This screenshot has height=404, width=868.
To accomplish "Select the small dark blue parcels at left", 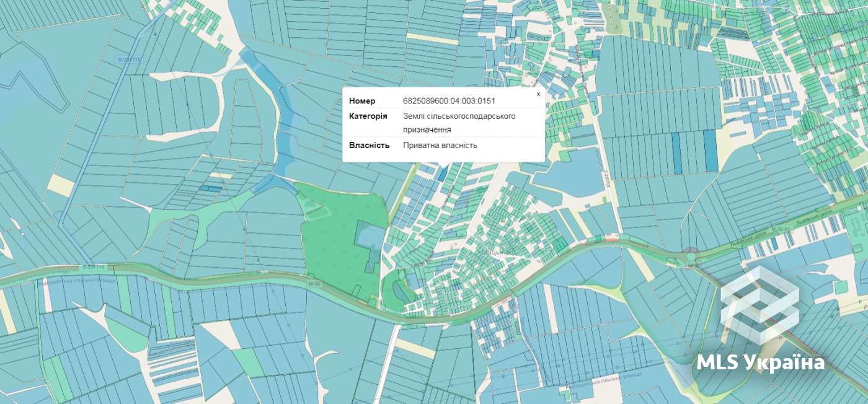I will click(210, 188).
